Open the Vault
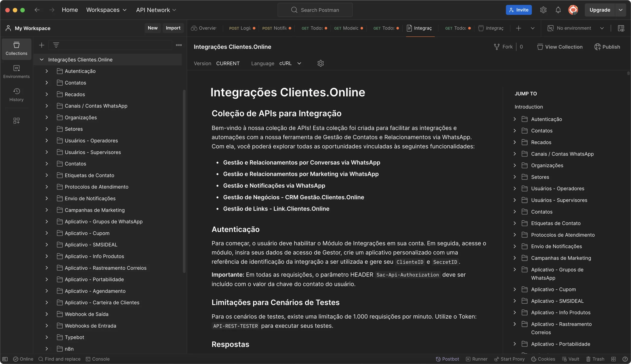This screenshot has height=364, width=631. pyautogui.click(x=571, y=359)
